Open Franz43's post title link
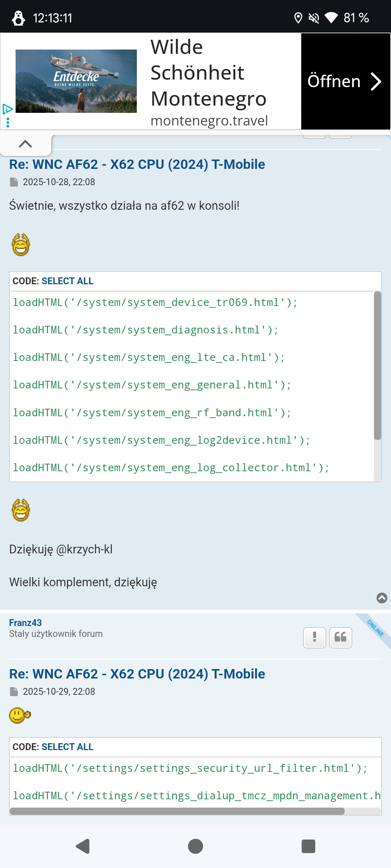391x868 pixels. (x=137, y=674)
